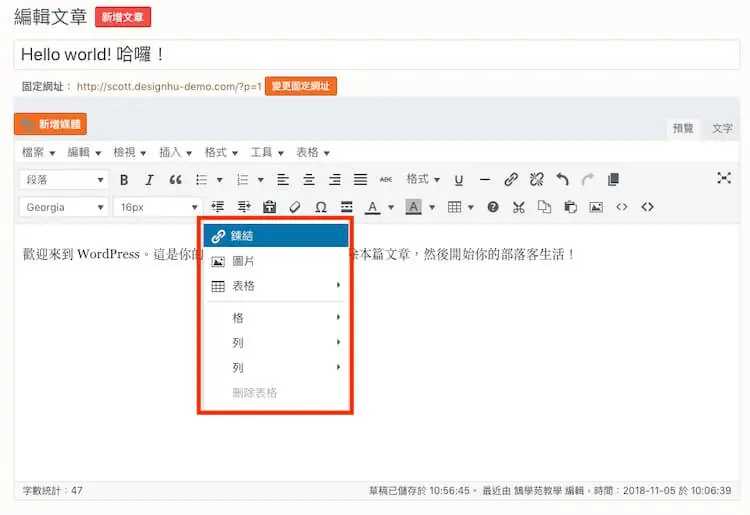Redo the last action

point(588,180)
